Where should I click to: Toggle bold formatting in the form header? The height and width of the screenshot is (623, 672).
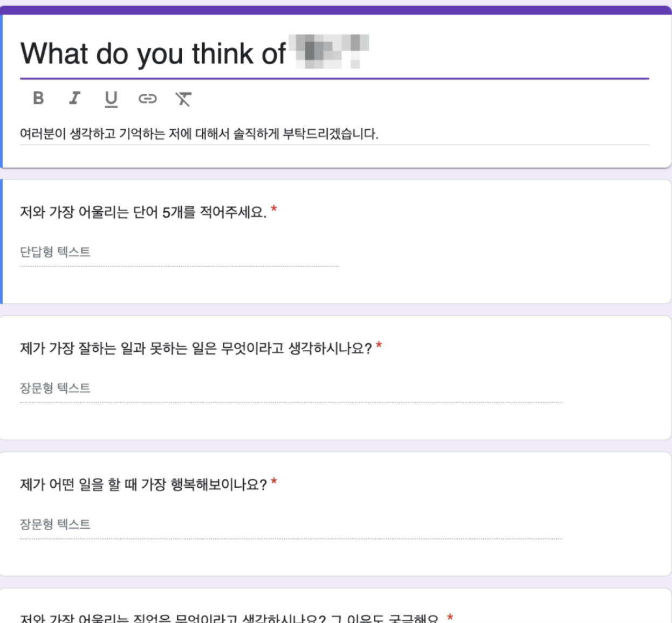38,98
